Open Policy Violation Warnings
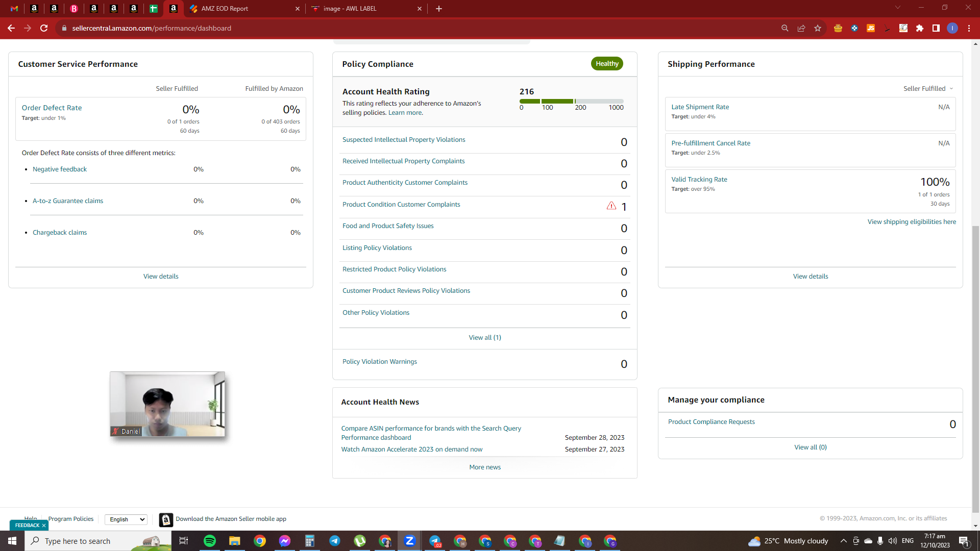The image size is (980, 551). 380,362
